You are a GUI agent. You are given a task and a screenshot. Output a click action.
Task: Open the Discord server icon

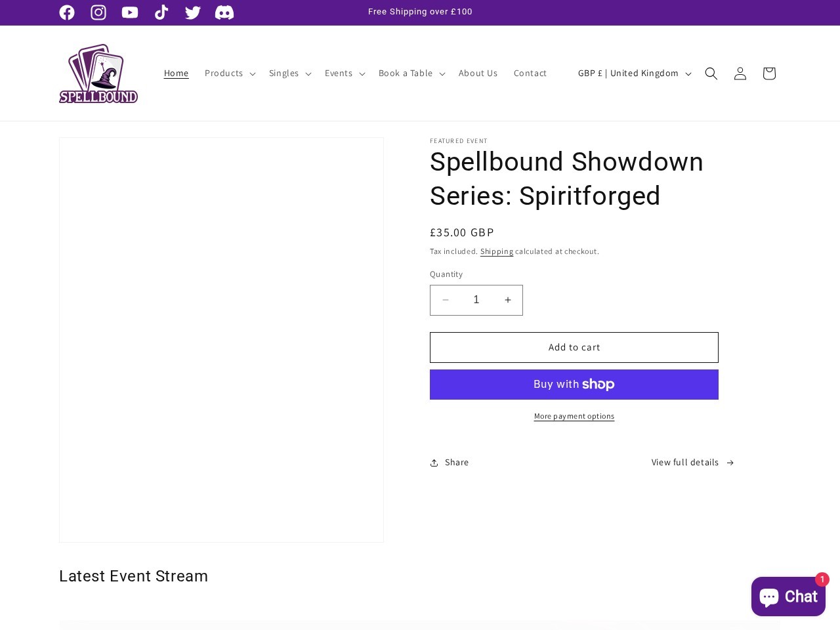tap(224, 12)
